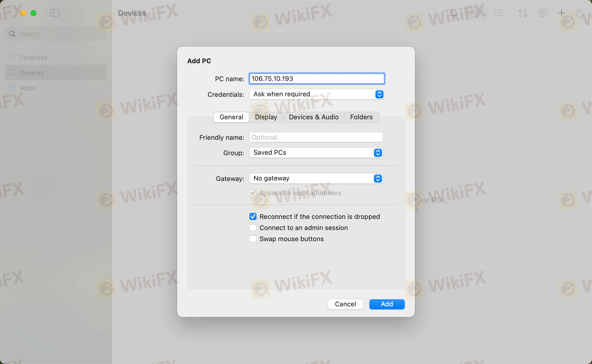This screenshot has width=592, height=364.
Task: Switch to grid view icon
Action: (x=475, y=13)
